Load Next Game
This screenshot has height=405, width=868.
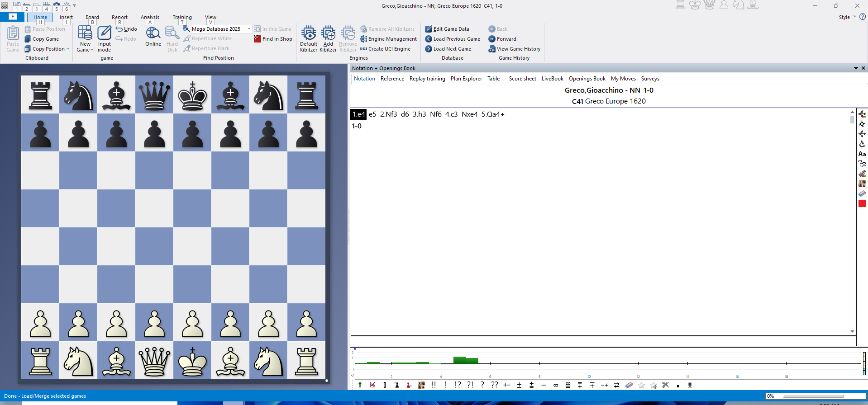448,49
